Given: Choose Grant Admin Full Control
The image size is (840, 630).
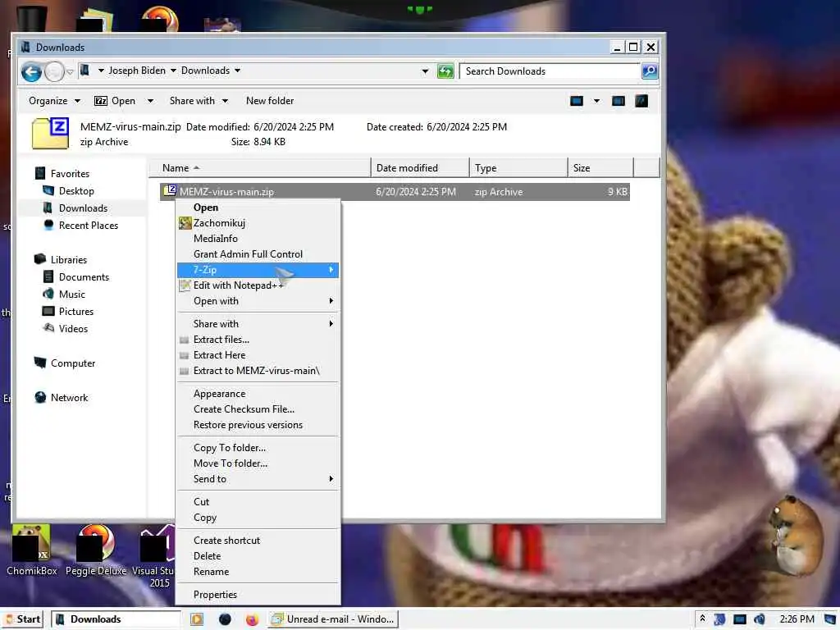Looking at the screenshot, I should (x=258, y=254).
